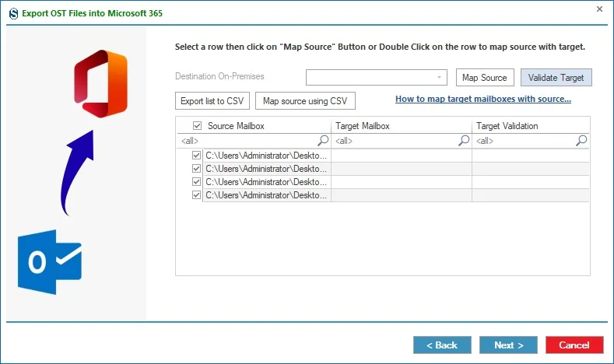Uncheck the first source mailbox row checkbox
Screen dimensions: 614x364
pos(197,156)
